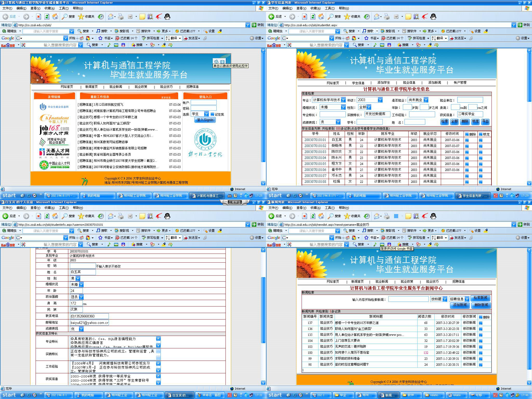Check 删除 box for news number 137
The width and height of the screenshot is (532, 399).
(x=481, y=323)
